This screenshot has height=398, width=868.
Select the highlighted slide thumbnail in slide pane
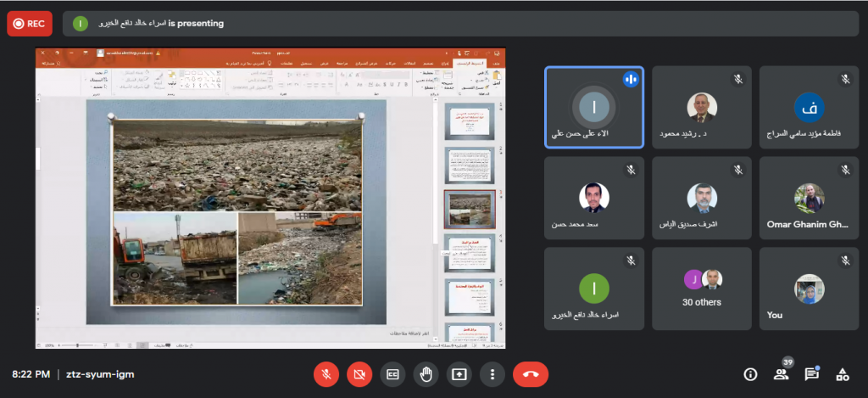coord(470,209)
